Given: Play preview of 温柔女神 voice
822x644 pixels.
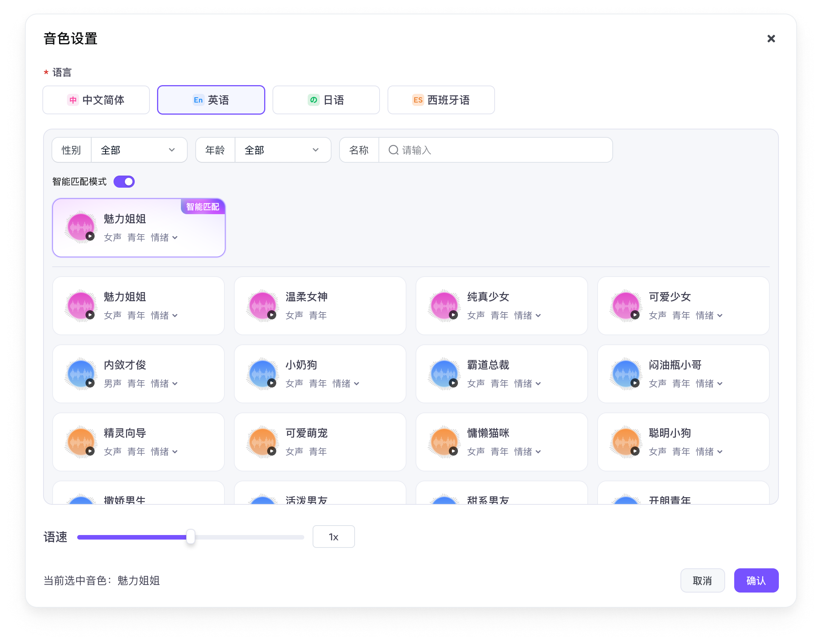Looking at the screenshot, I should (x=272, y=315).
